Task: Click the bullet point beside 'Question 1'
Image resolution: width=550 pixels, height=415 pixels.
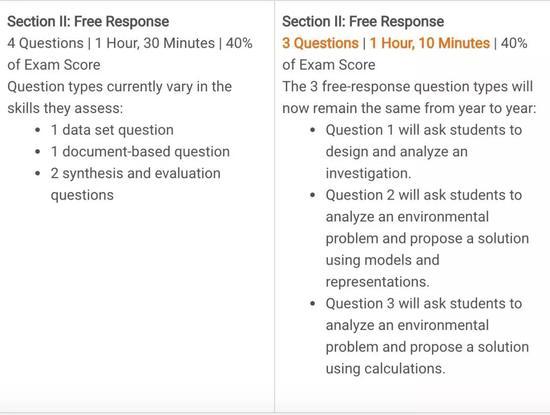Action: pyautogui.click(x=313, y=130)
